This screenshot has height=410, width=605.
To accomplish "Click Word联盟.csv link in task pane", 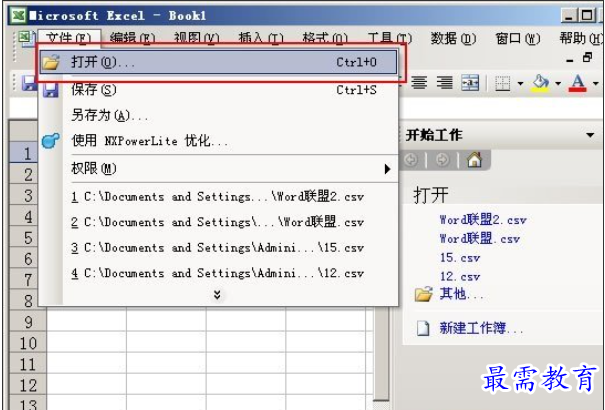I will (x=480, y=239).
